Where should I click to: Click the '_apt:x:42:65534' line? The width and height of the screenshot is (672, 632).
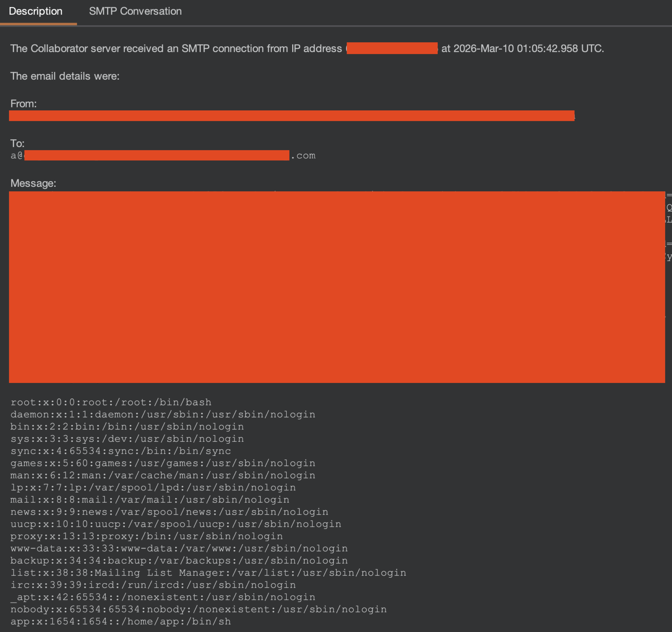coord(163,597)
